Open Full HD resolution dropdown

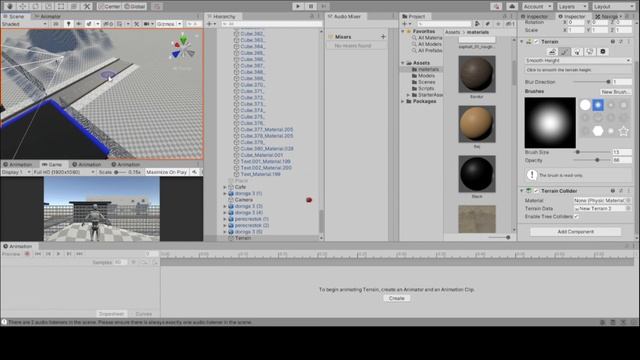pyautogui.click(x=64, y=172)
